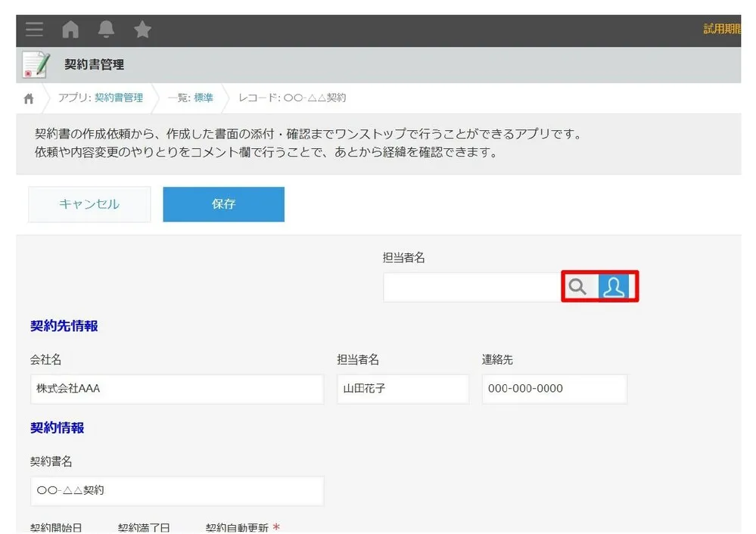Click the 担当者名 field showing 山田花子
756x534 pixels.
click(403, 389)
